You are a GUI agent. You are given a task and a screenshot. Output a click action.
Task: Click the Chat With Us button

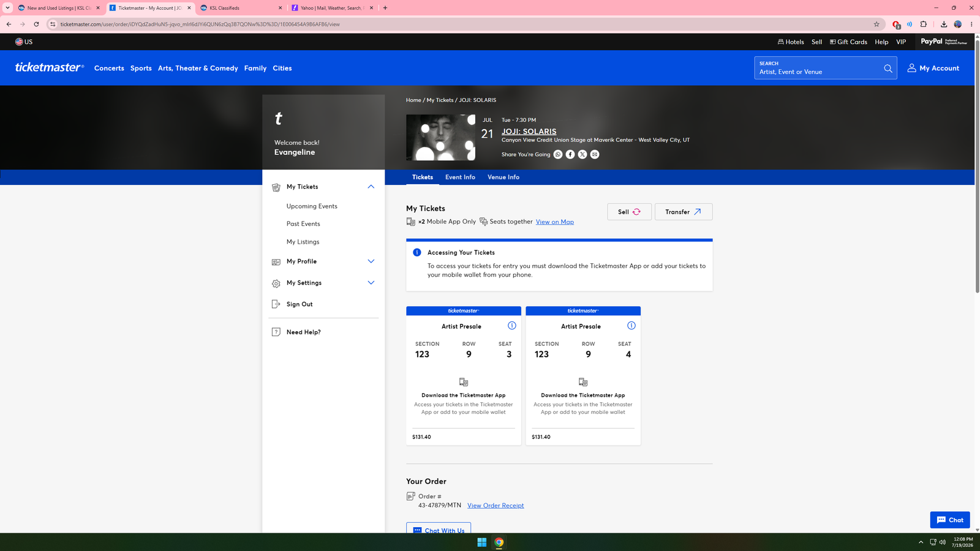[439, 528]
